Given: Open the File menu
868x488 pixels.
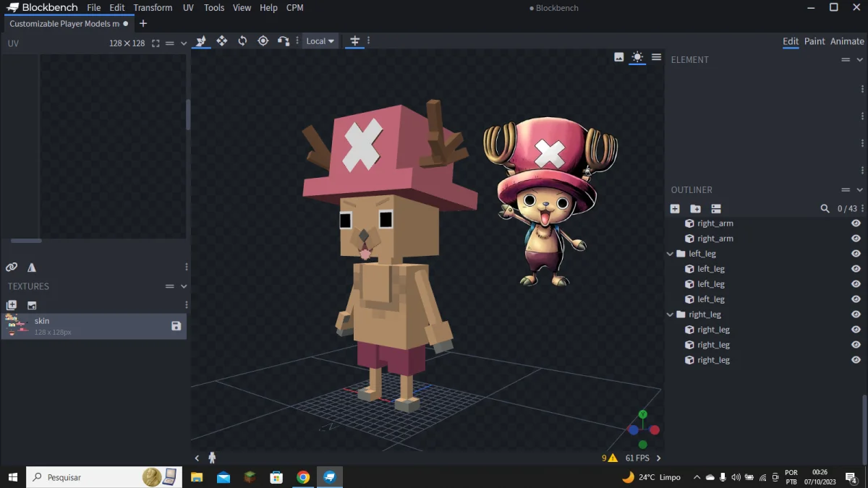Looking at the screenshot, I should click(x=94, y=8).
